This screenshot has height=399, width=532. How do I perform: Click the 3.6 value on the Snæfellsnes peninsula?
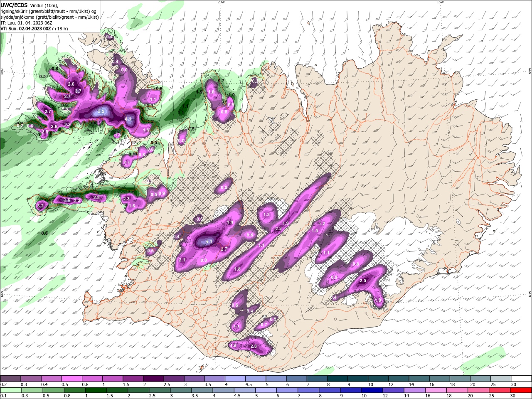[x=67, y=200]
